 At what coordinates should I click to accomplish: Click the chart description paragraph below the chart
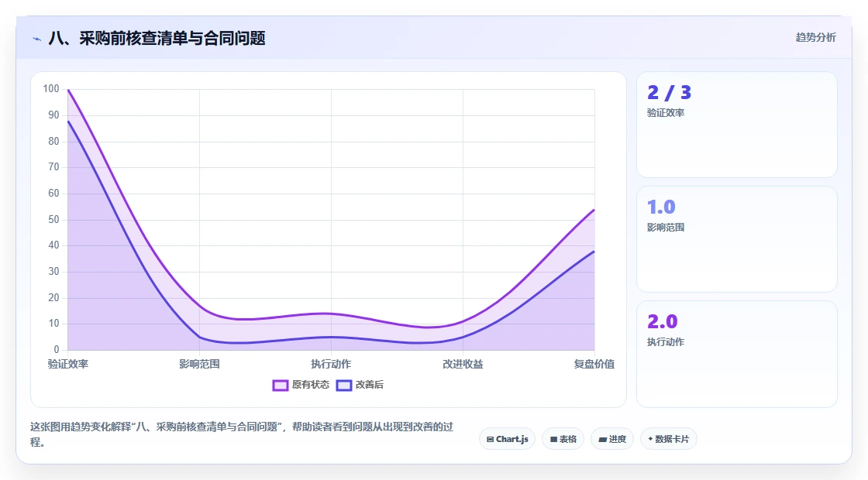[242, 434]
